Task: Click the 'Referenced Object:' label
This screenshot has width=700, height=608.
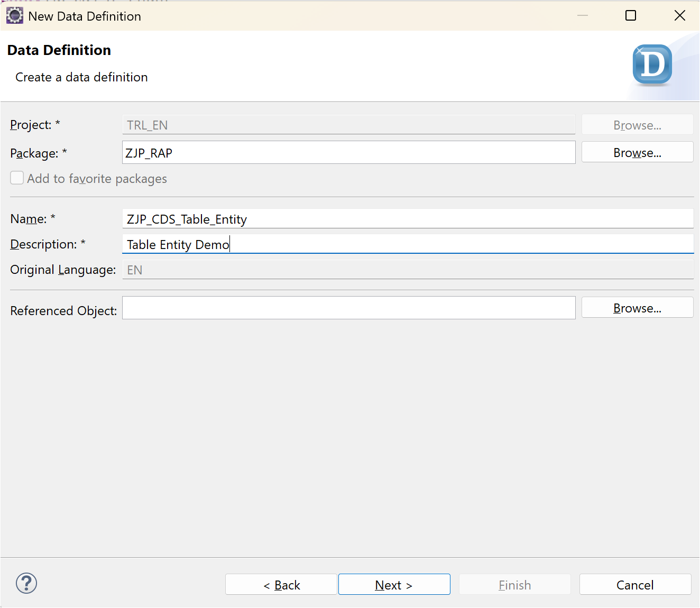Action: [x=63, y=311]
